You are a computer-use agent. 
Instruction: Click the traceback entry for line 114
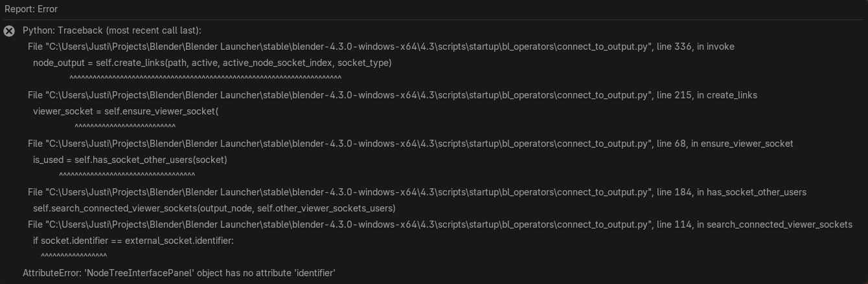[440, 224]
